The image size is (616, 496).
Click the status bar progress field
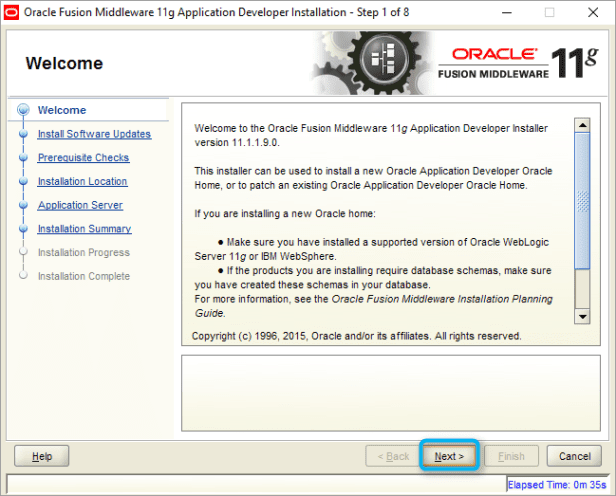point(257,484)
